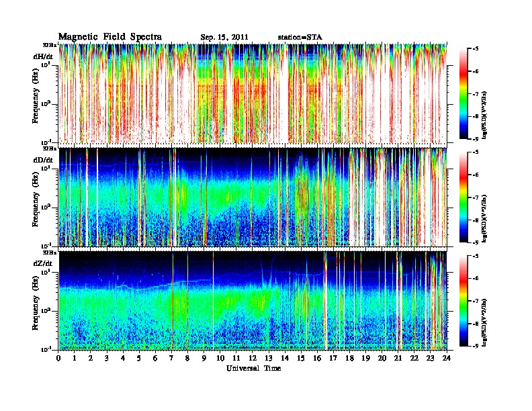Viewport: 532px width, 411px height.
Task: Click the 10^0 frequency tick of dZ/dt panel
Action: click(x=46, y=310)
